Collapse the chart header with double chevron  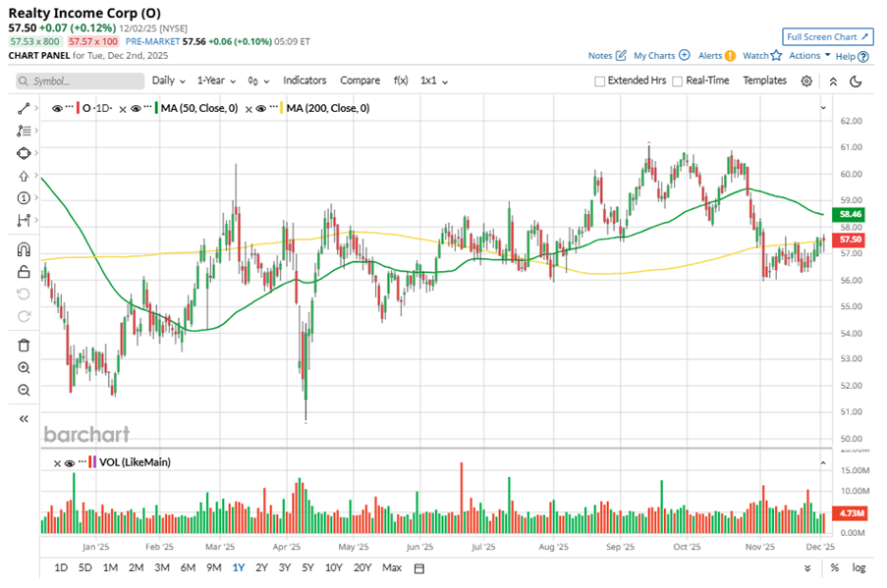(x=833, y=81)
